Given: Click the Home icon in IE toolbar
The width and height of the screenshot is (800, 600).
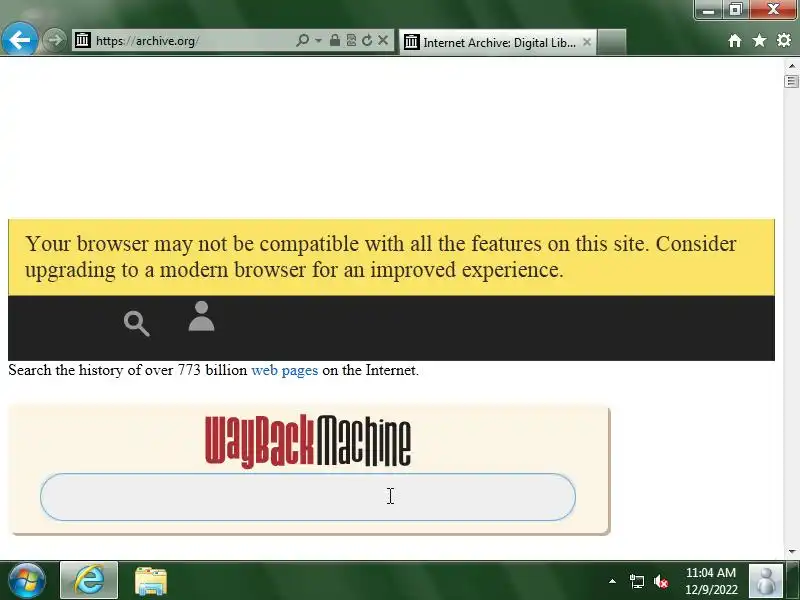Looking at the screenshot, I should tap(735, 40).
